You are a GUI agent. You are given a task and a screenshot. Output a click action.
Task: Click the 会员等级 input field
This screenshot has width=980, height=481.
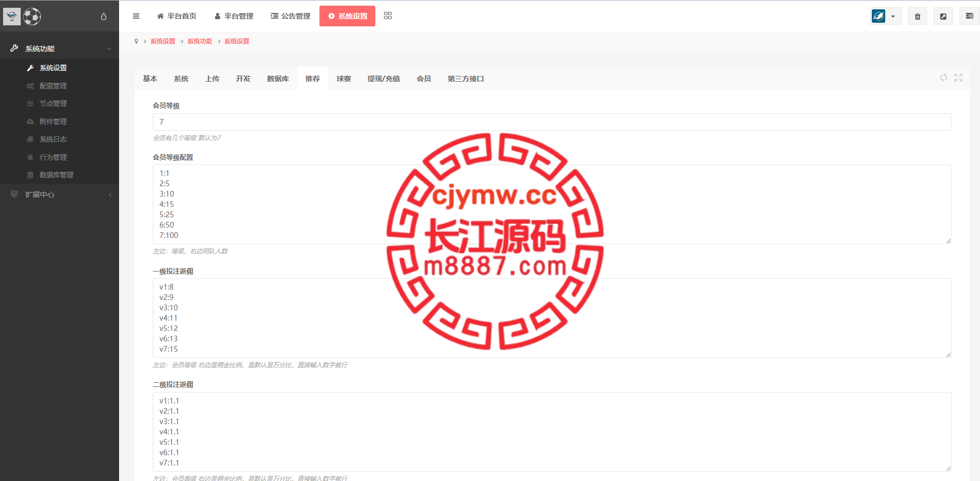pyautogui.click(x=552, y=122)
